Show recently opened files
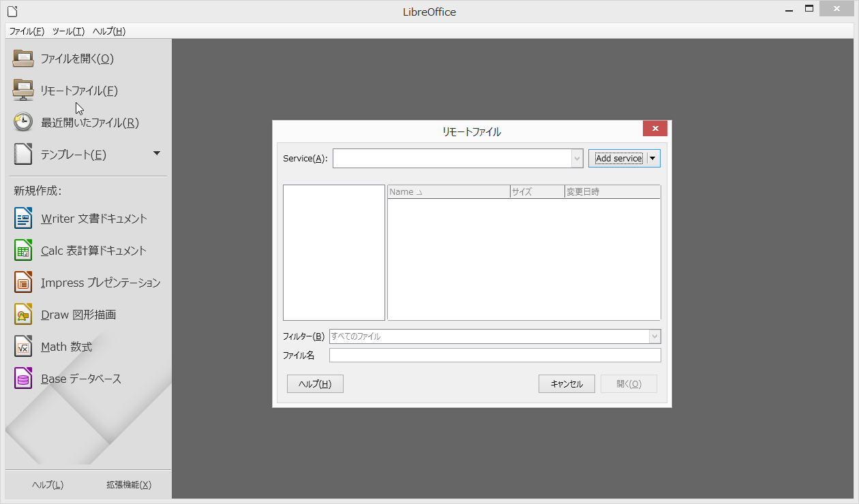Screen dimensions: 859x504 [x=89, y=122]
